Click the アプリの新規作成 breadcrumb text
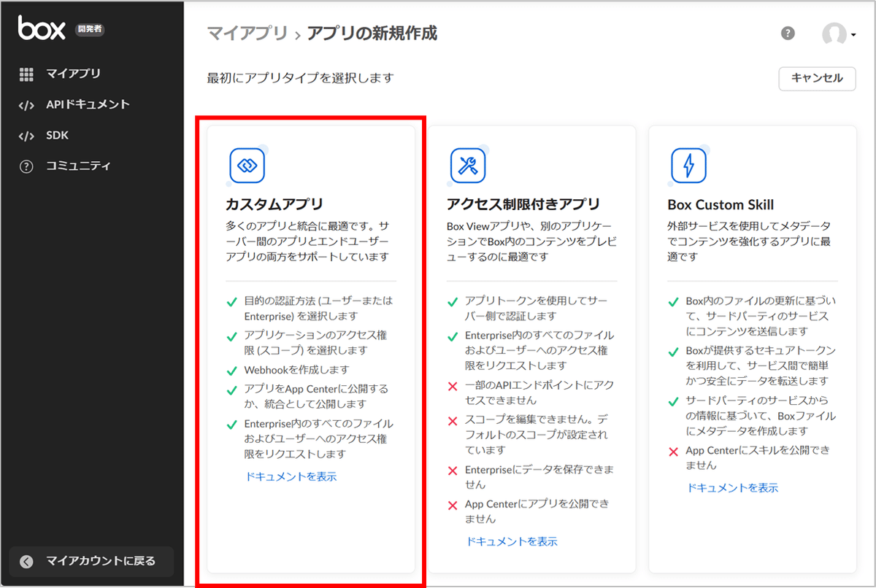876x588 pixels. click(x=372, y=34)
